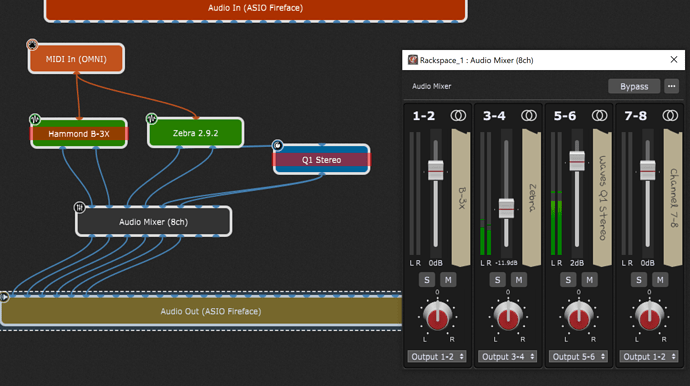Bypass the Audio Mixer plugin
The height and width of the screenshot is (386, 690).
(634, 86)
